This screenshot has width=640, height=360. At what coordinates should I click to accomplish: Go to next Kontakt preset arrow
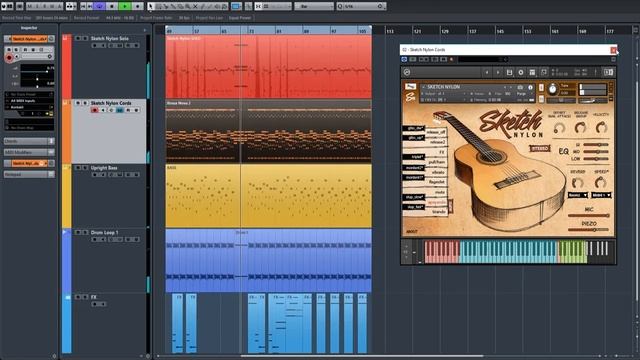(498, 72)
